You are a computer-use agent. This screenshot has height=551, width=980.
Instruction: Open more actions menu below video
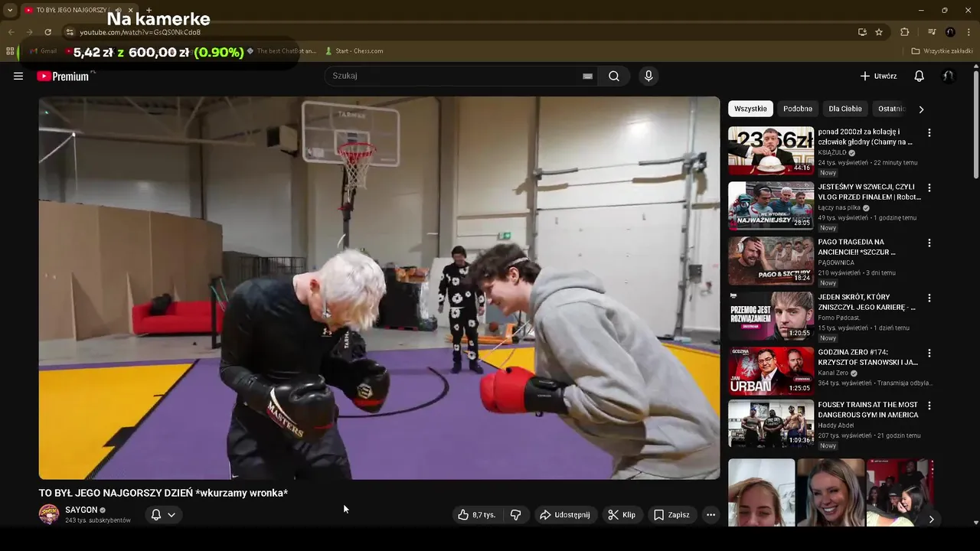[x=710, y=515]
